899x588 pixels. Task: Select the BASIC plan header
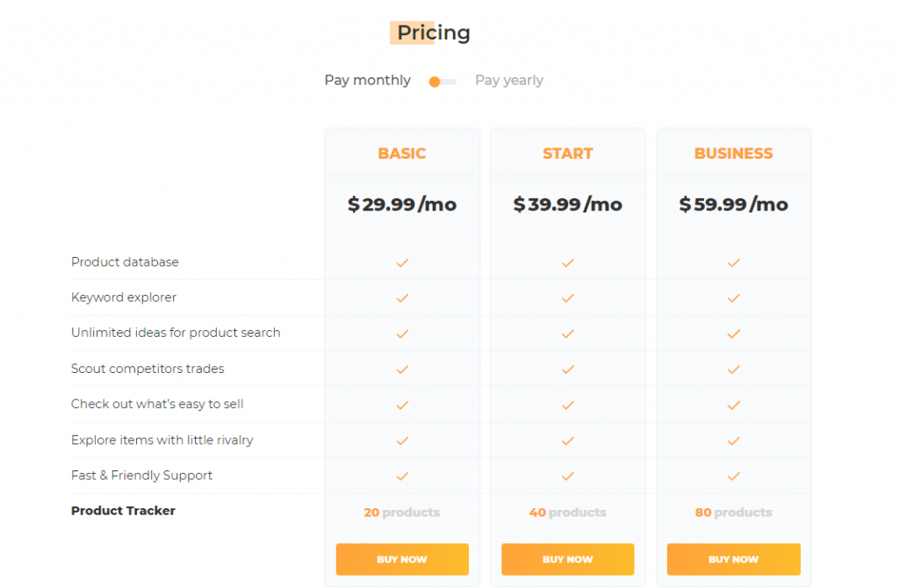pyautogui.click(x=402, y=153)
